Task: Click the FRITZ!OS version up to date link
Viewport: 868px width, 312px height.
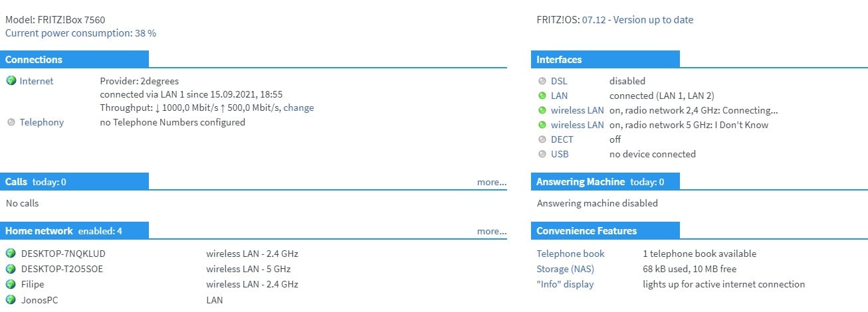Action: coord(637,20)
